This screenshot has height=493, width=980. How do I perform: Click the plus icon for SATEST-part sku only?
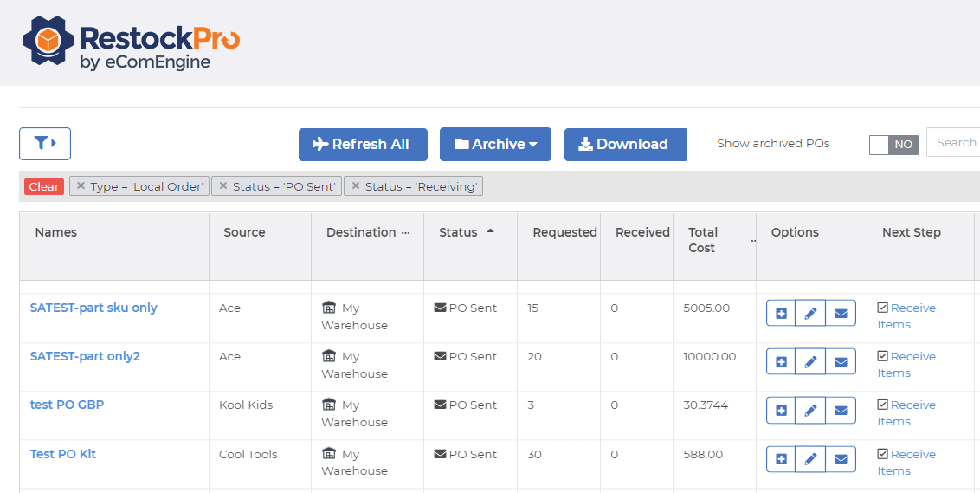(781, 314)
